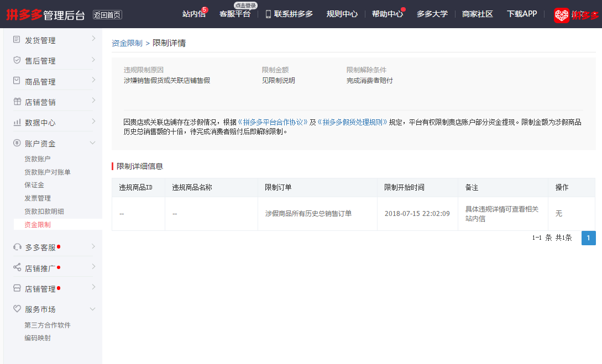Open 帮助中心 in the top navigation
The width and height of the screenshot is (602, 364).
tap(388, 14)
